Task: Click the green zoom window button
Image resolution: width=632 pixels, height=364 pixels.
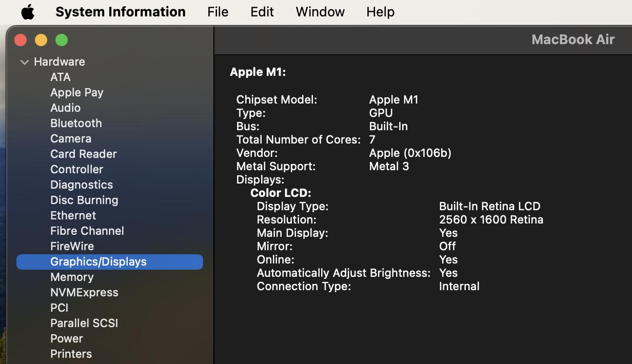Action: pos(62,40)
